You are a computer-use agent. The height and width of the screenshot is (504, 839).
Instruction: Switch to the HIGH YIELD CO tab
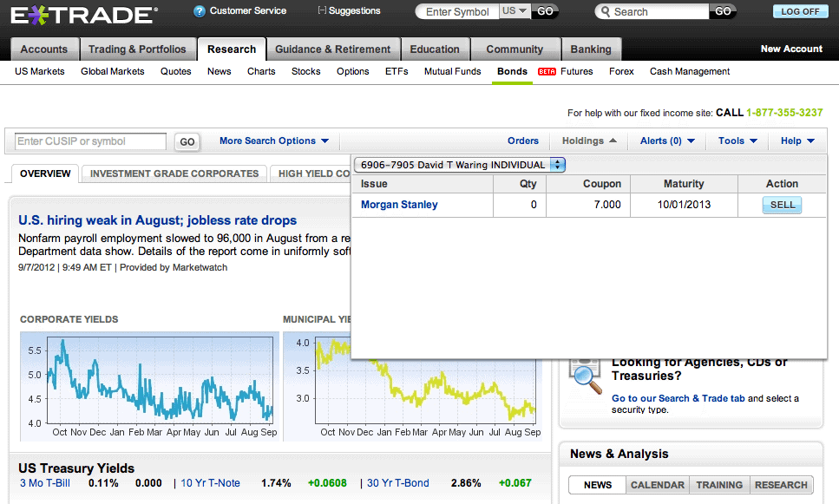(x=311, y=173)
